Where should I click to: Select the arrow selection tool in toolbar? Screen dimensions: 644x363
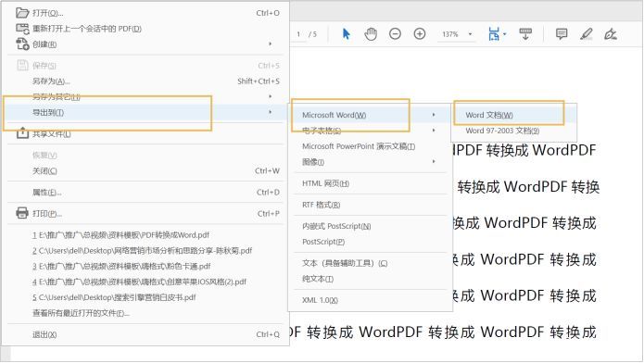click(347, 34)
